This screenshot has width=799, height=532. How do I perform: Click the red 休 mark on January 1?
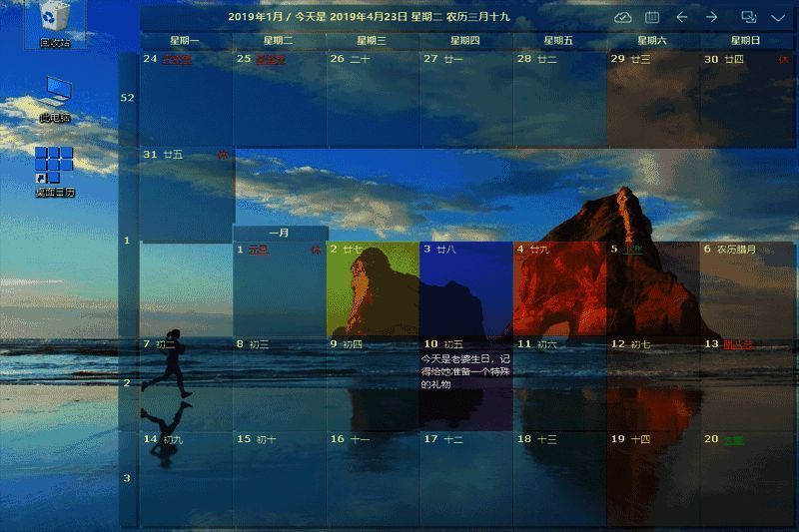pyautogui.click(x=317, y=250)
